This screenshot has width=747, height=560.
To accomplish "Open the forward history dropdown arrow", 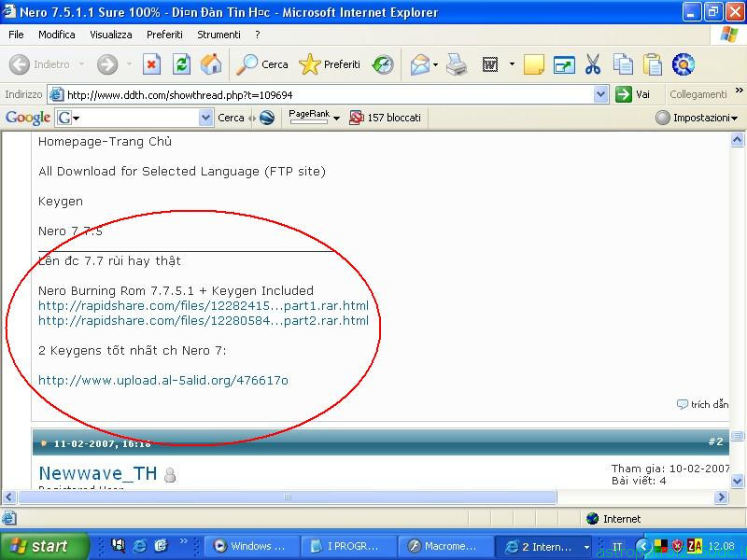I will 129,64.
